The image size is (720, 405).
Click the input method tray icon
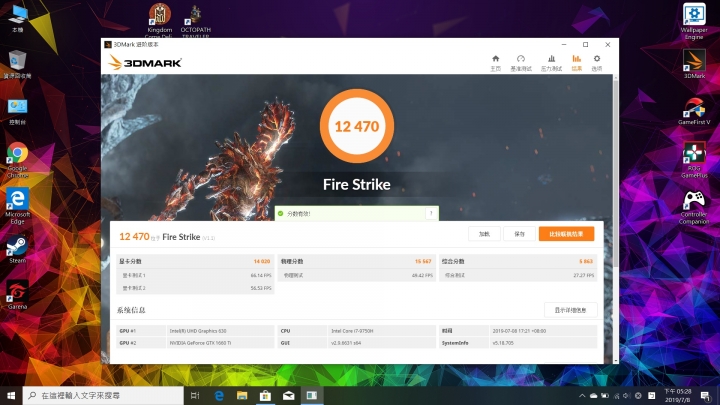pos(652,395)
